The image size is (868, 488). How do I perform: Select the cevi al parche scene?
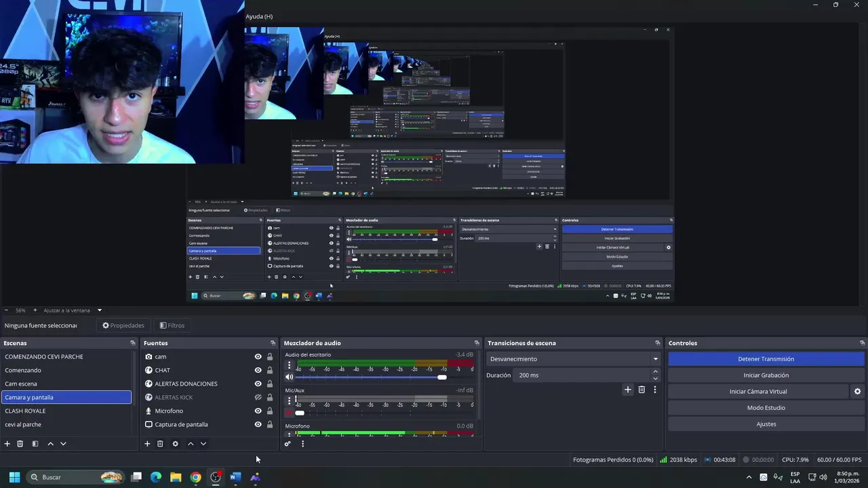(66, 424)
